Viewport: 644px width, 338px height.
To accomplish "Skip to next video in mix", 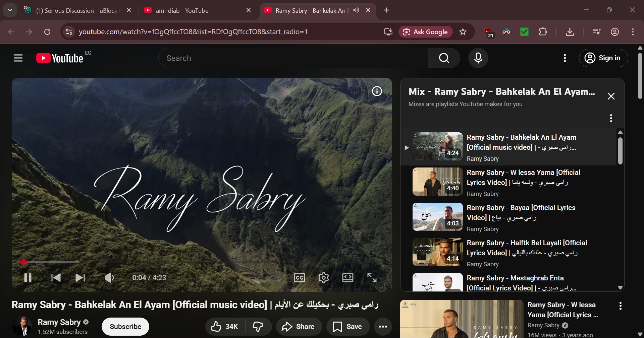I will (80, 278).
